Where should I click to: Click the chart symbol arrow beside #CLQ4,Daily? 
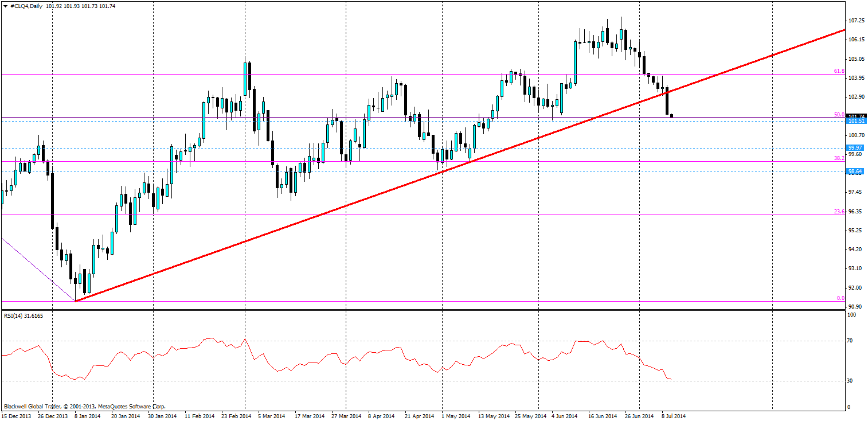[5, 6]
